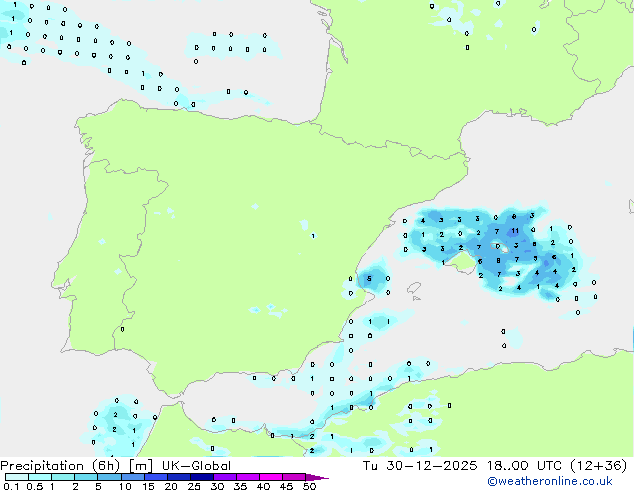The height and width of the screenshot is (490, 634).
Task: Click the '18..00 UTC' time text
Action: pyautogui.click(x=524, y=466)
